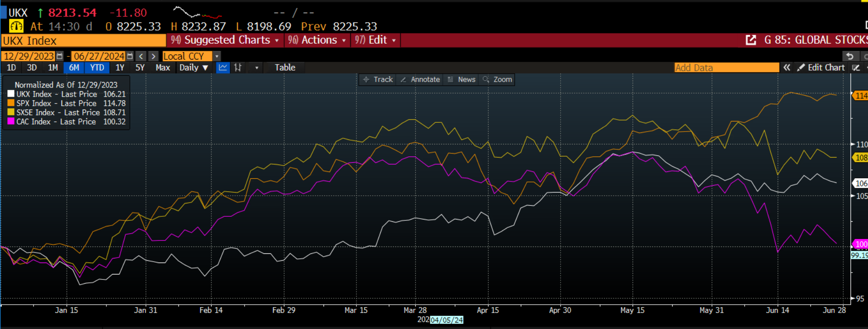Open the News tool
Screen dimensions: 868x329
[462, 79]
